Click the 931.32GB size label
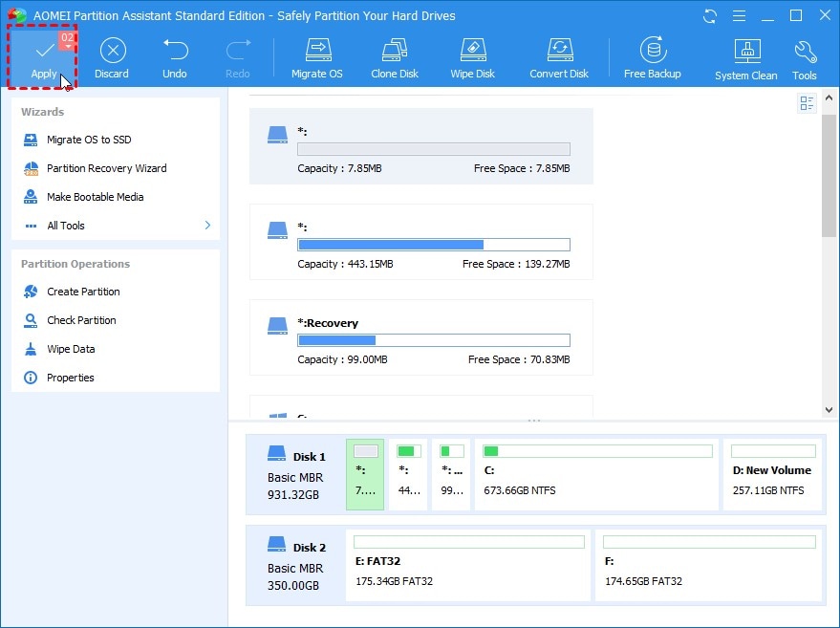840x628 pixels. (293, 494)
